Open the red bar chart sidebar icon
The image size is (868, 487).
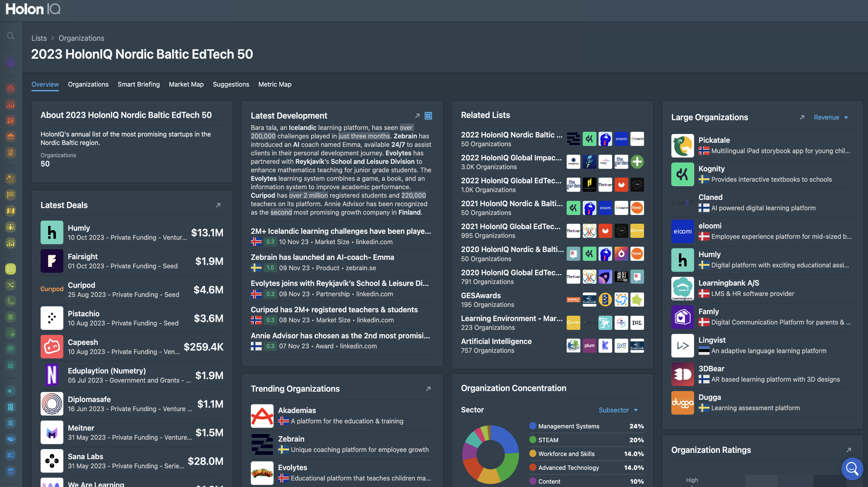tap(11, 104)
